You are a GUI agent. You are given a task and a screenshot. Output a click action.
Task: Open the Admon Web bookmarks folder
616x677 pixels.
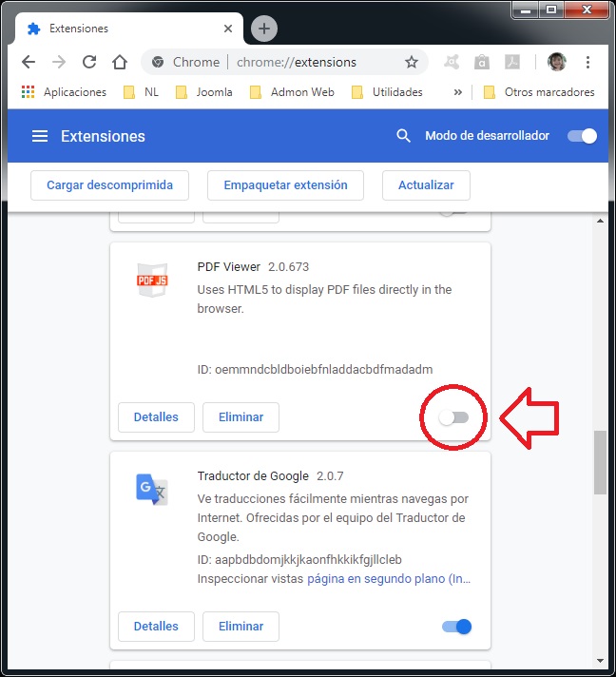tap(292, 92)
